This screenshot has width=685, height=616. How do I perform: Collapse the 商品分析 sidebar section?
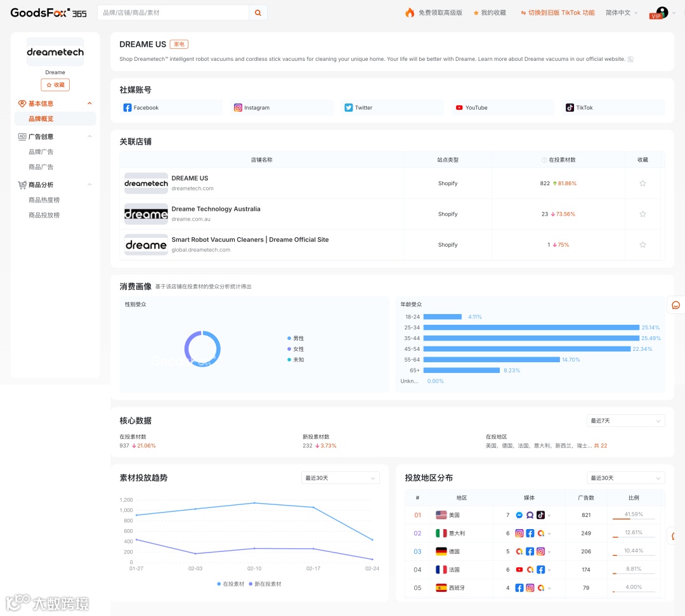tap(89, 185)
